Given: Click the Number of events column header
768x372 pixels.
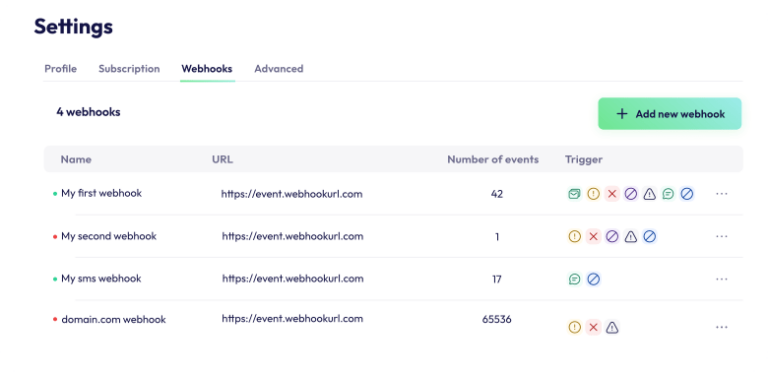Looking at the screenshot, I should pos(493,159).
